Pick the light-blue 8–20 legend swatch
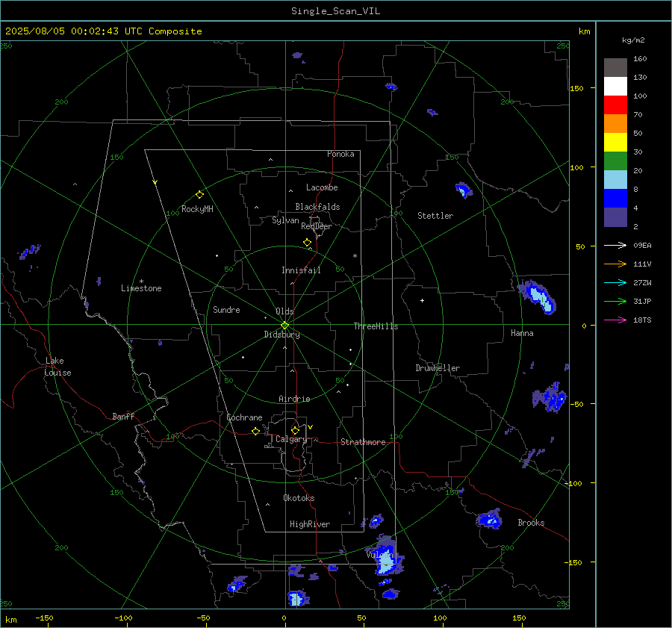The width and height of the screenshot is (672, 628). 615,180
